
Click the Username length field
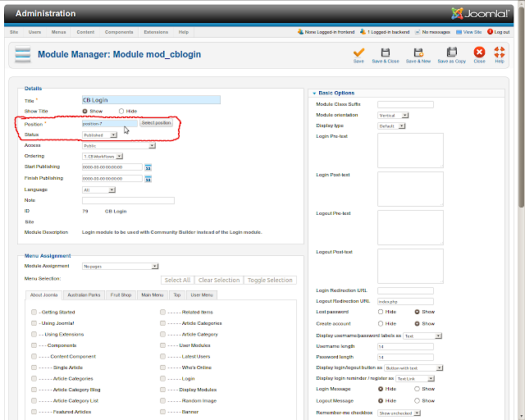click(x=405, y=347)
